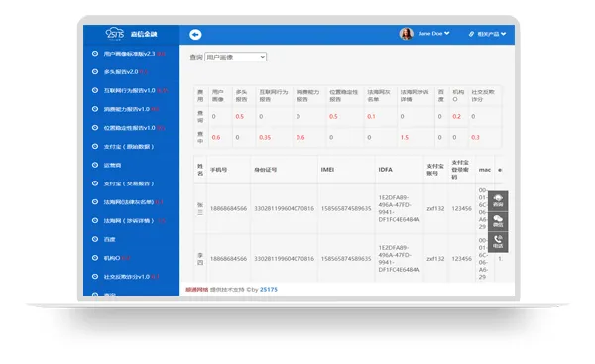Click circle icon beside 用户画像标准版v2.3
The image size is (595, 364).
[x=95, y=54]
